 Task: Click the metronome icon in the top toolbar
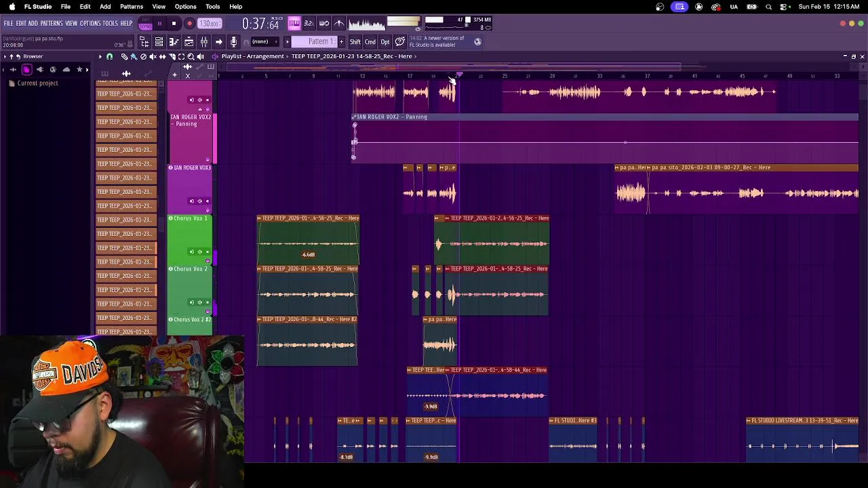point(339,24)
